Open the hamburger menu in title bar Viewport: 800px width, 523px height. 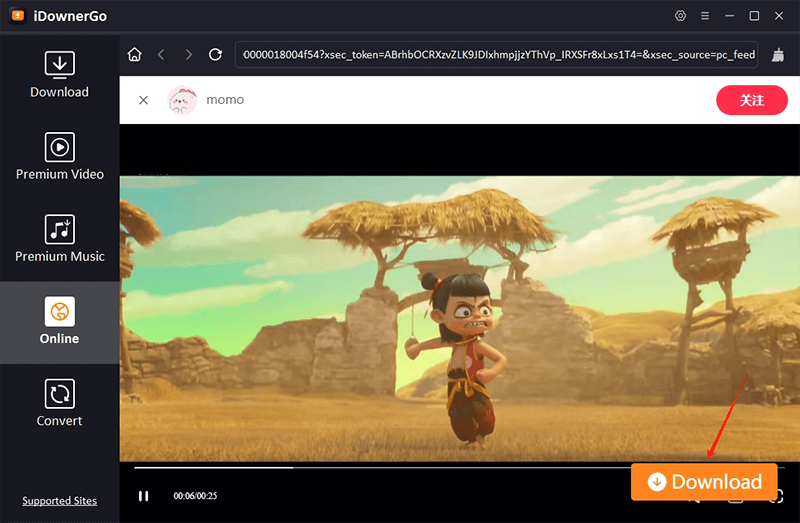705,16
